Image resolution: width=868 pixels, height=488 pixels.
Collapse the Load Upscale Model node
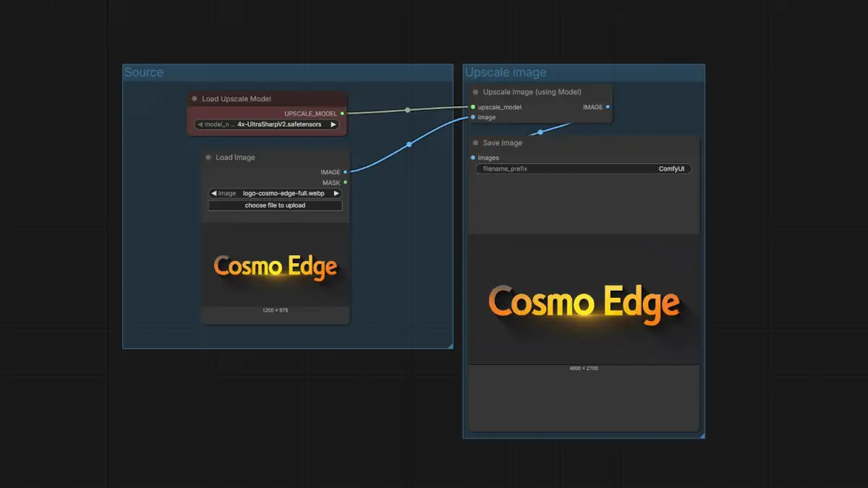pos(195,99)
